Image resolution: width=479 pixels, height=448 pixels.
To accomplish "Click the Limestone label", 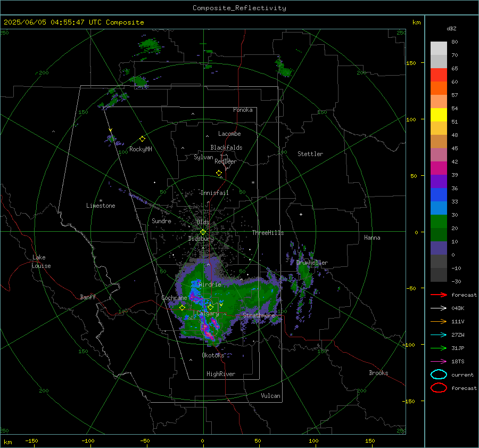I will [101, 206].
